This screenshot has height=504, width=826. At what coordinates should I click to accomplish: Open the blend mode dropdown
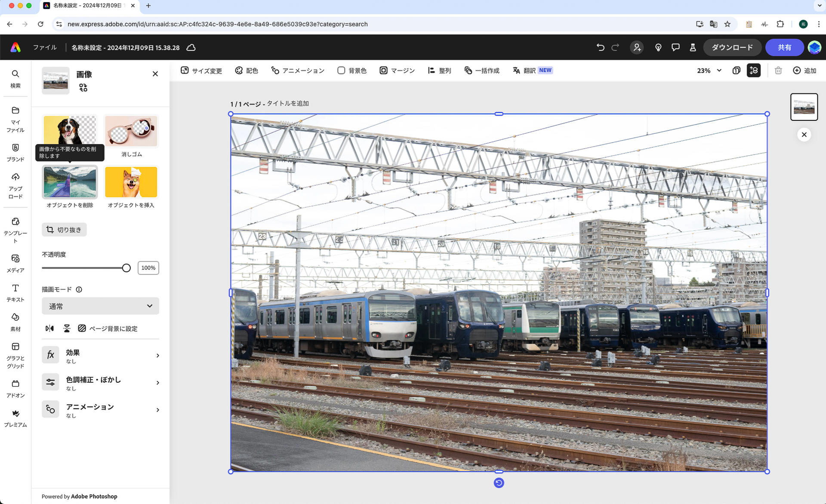100,306
